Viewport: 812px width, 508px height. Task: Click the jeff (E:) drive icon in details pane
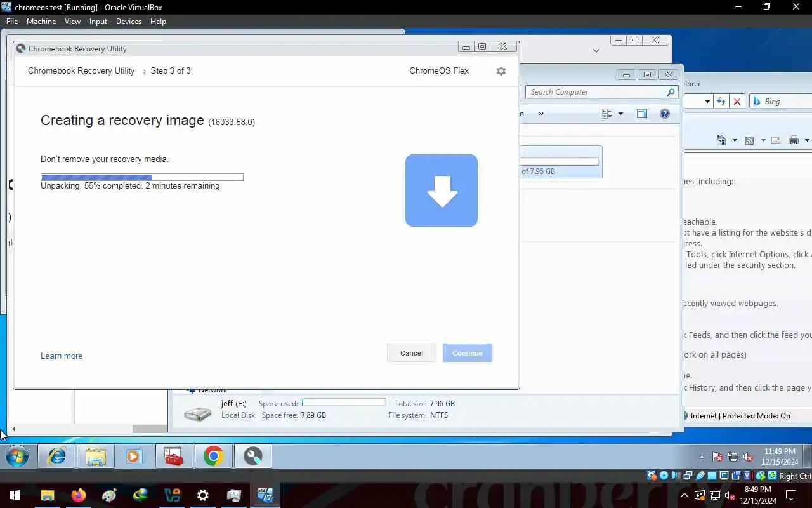[x=197, y=414]
